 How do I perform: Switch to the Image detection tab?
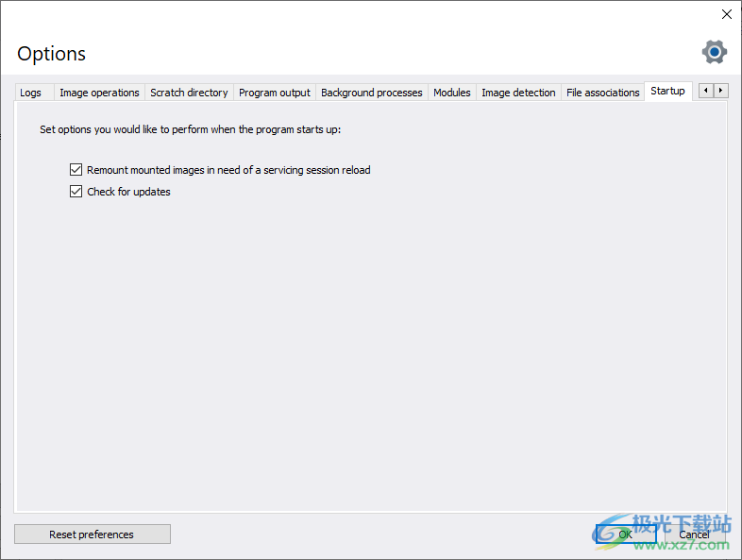(518, 93)
